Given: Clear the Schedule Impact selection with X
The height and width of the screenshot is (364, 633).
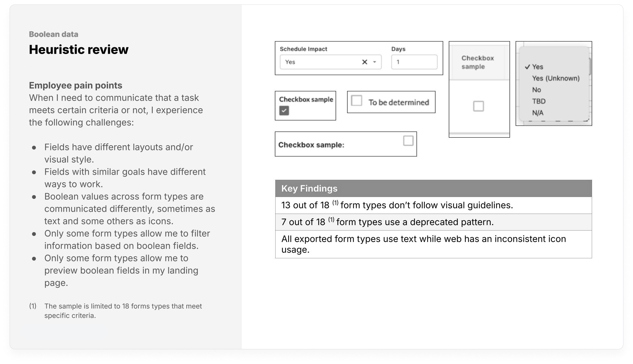Looking at the screenshot, I should [364, 62].
